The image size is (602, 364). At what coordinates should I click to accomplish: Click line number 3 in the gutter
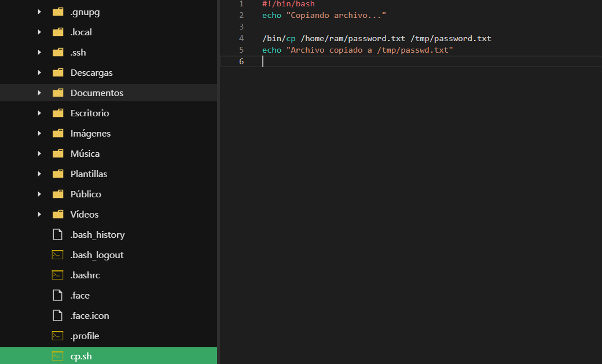click(241, 27)
